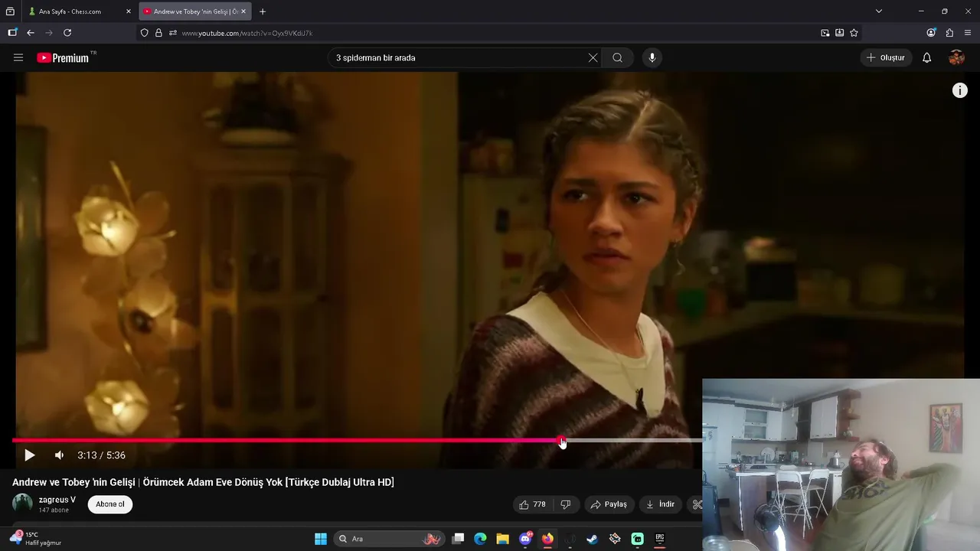
Task: Open Discord from the taskbar
Action: click(525, 539)
